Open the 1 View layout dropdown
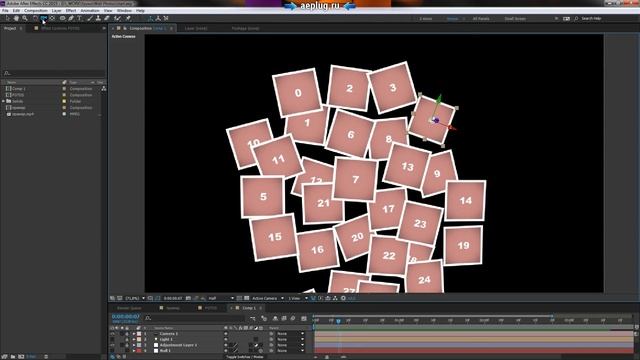640x360 pixels. click(298, 298)
